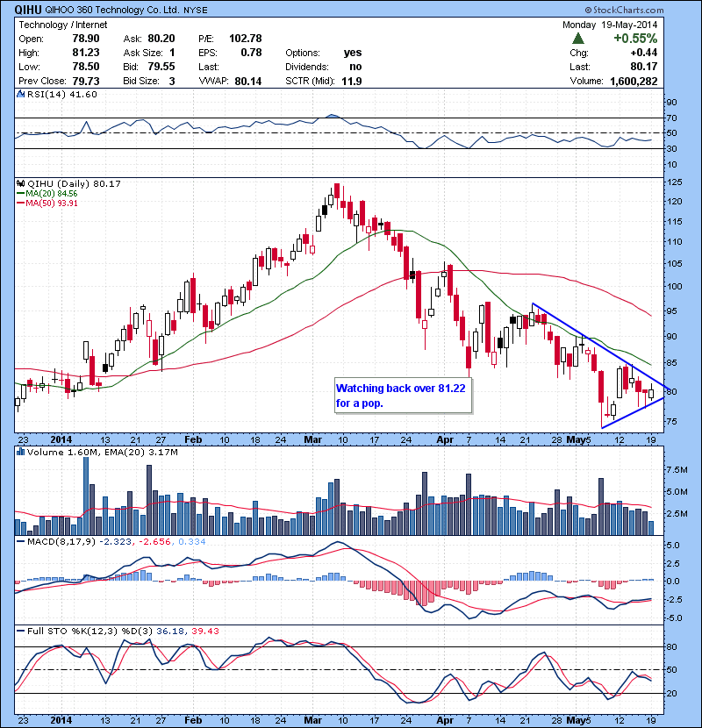Click the Ask price 80.20
Screen dimensions: 702x728
click(x=161, y=39)
